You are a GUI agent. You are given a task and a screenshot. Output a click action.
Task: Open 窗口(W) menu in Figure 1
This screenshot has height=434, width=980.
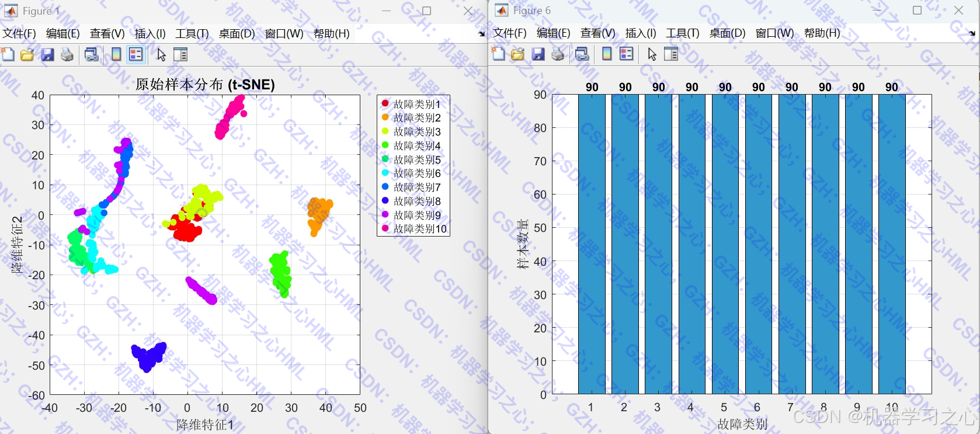pyautogui.click(x=284, y=34)
